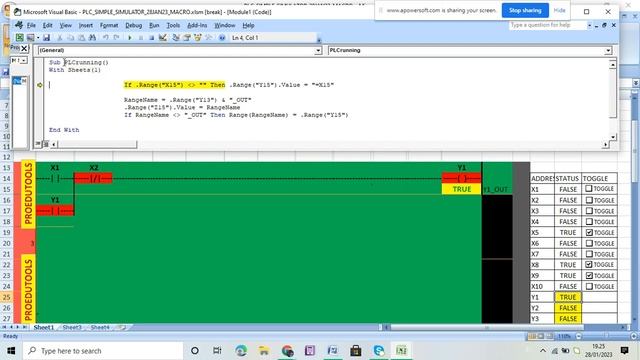Open the Debug menu
Screen dimensions: 640x360
pos(133,25)
